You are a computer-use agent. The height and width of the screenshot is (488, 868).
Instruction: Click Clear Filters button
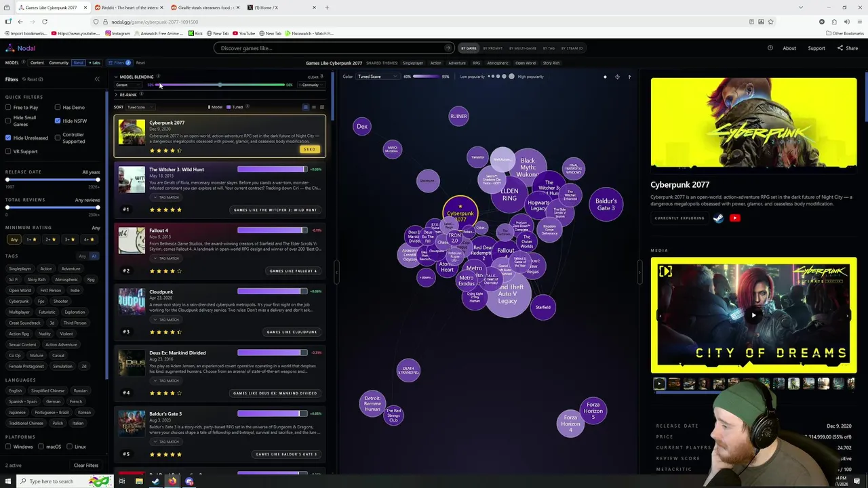pos(86,466)
